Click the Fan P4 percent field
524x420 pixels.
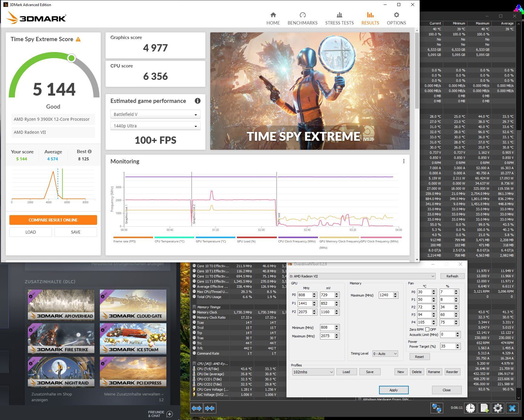point(447,322)
